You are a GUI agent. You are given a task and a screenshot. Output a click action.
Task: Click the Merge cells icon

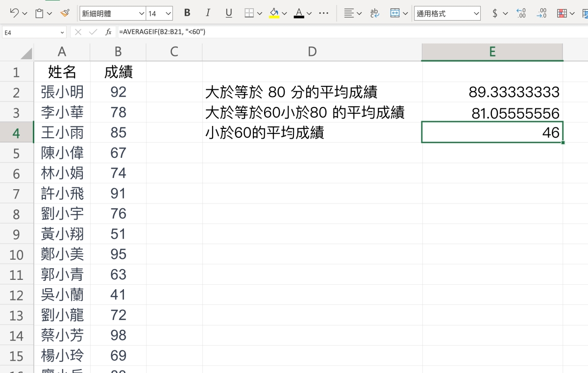[x=395, y=13]
